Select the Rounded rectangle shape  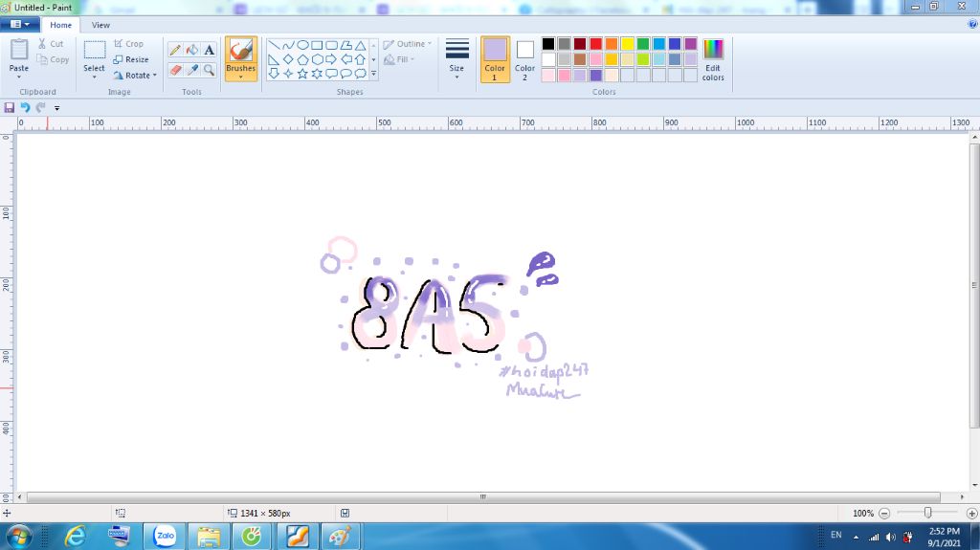coord(331,45)
